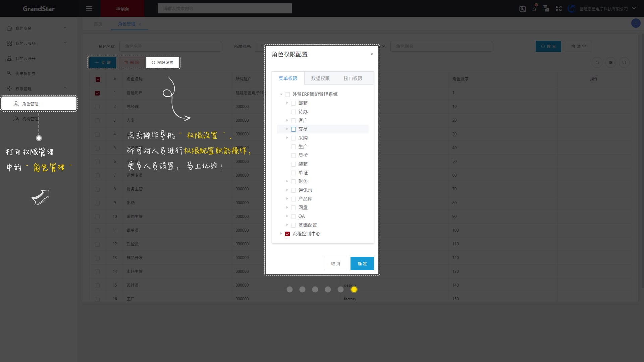Check the 邮箱 checkbox
The image size is (644, 362).
(293, 103)
